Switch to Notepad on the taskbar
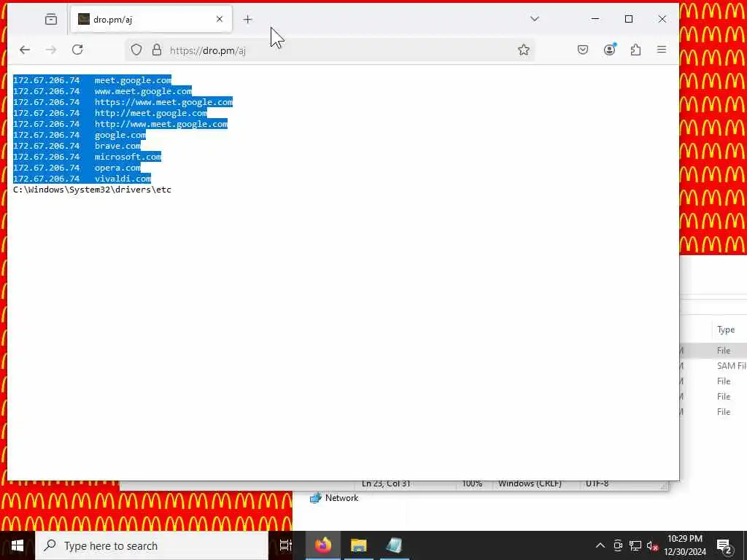747x560 pixels. [394, 545]
